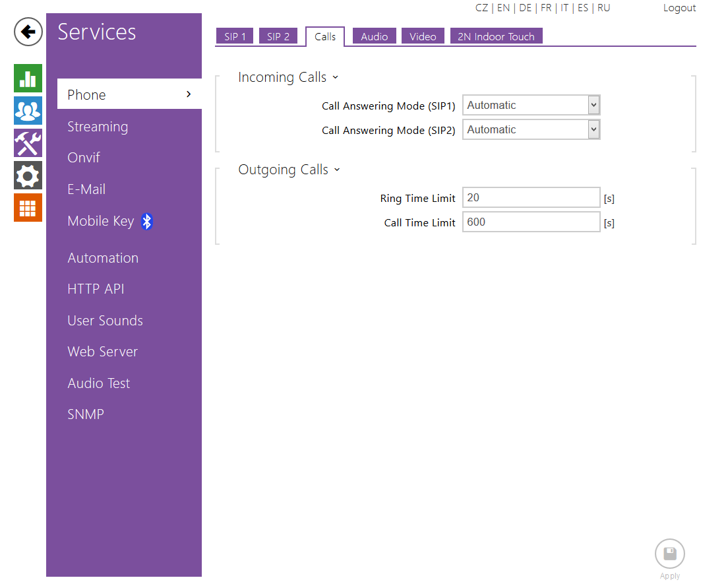Click the Ring Time Limit field
This screenshot has width=728, height=584.
[531, 198]
